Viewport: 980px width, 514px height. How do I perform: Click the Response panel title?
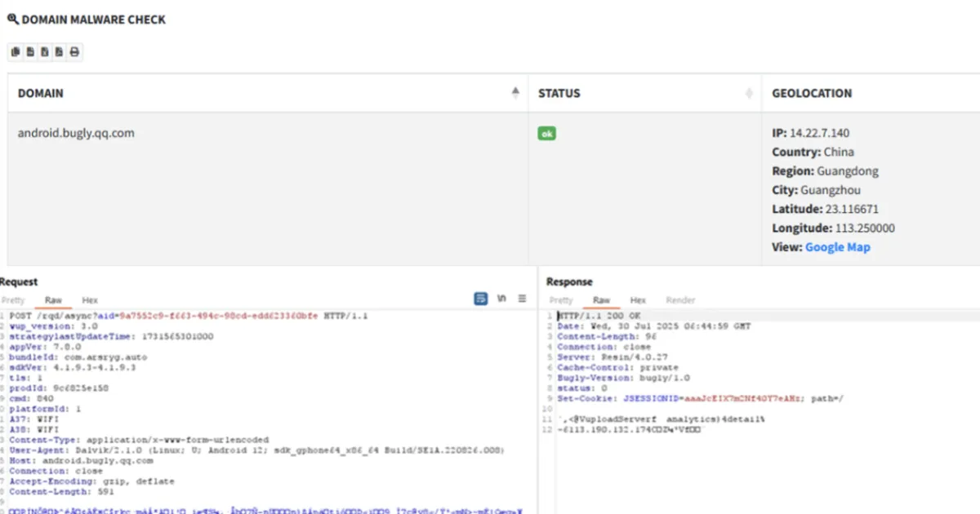[x=569, y=281]
